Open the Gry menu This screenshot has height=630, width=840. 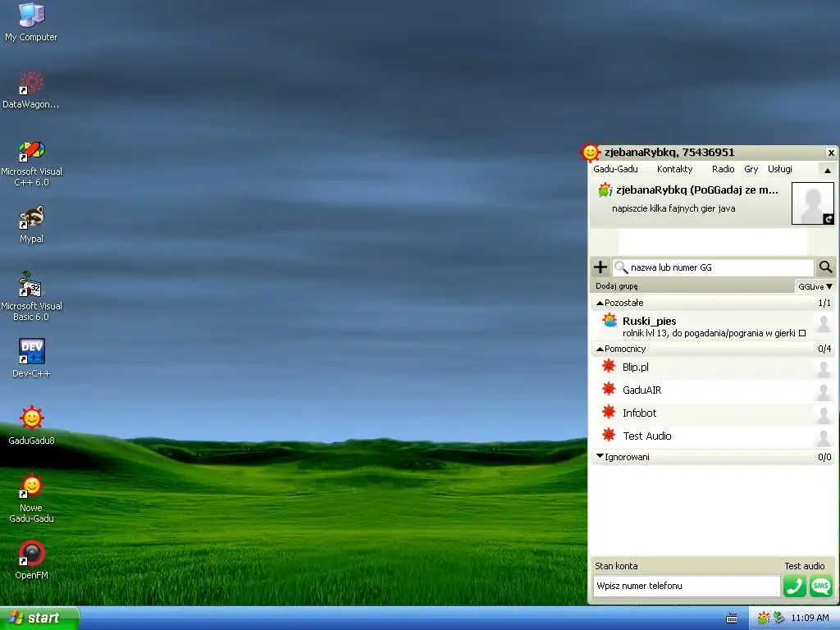(751, 169)
